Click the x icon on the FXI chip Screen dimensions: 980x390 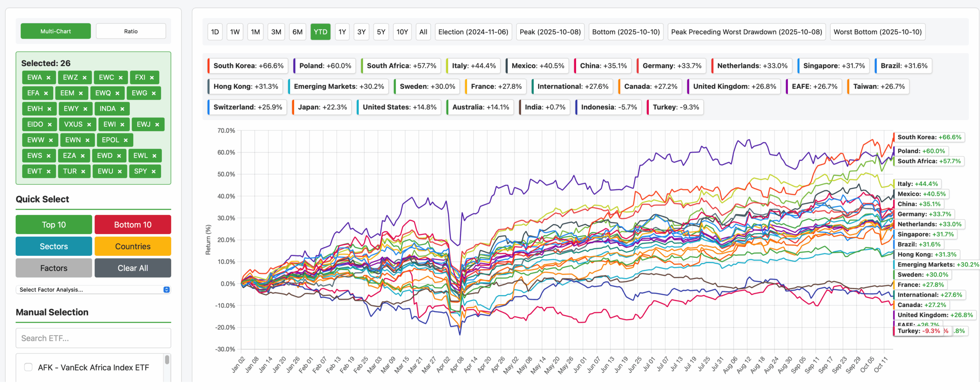coord(152,78)
